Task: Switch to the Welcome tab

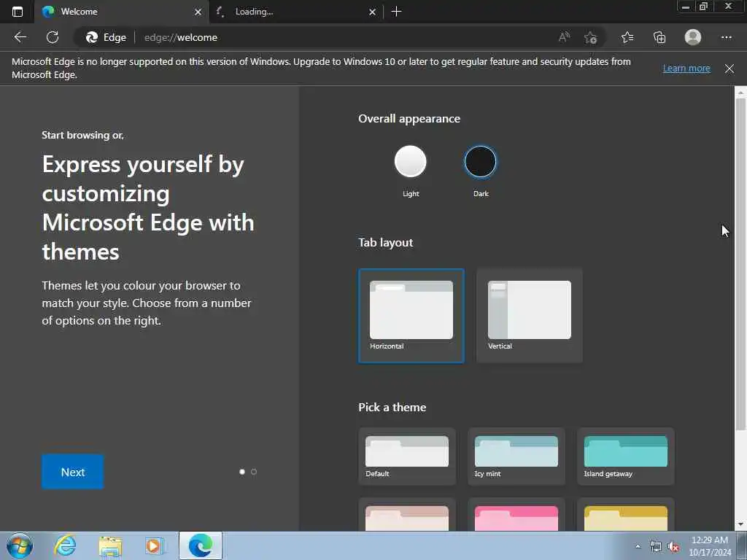Action: [x=122, y=12]
